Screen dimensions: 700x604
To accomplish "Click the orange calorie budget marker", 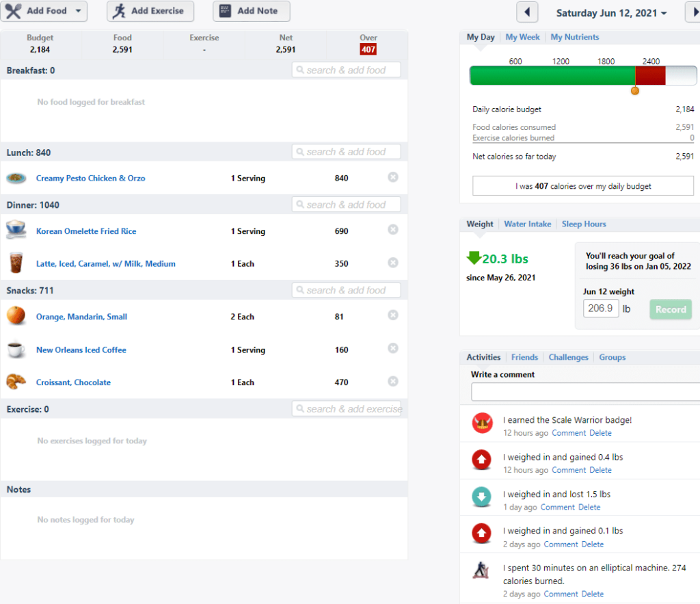I will tap(635, 91).
